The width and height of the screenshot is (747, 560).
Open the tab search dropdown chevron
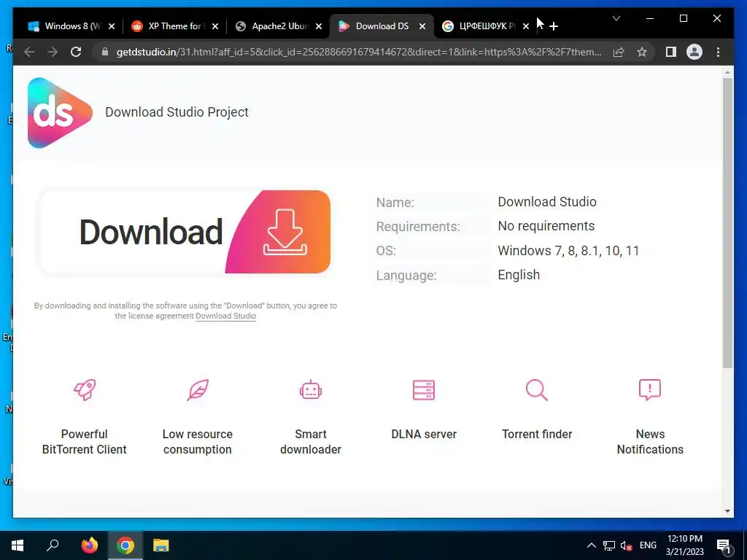coord(616,18)
